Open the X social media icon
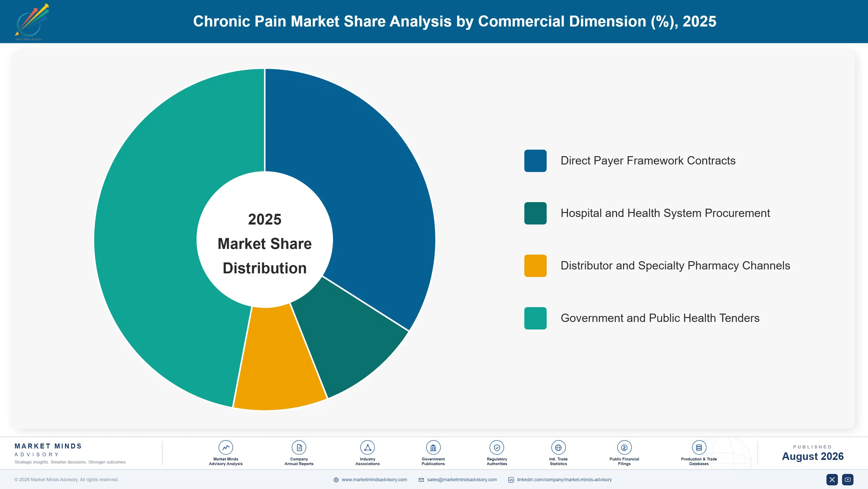 coord(832,480)
